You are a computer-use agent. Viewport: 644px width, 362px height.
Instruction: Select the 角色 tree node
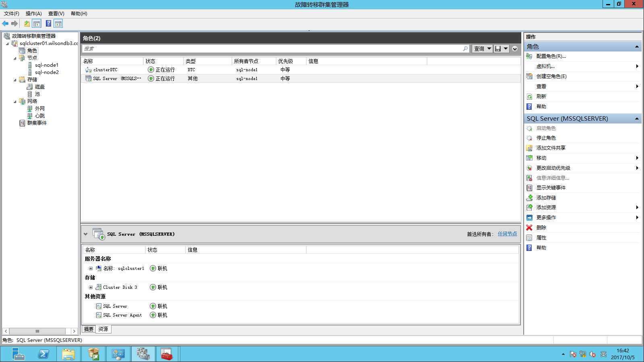[x=32, y=51]
